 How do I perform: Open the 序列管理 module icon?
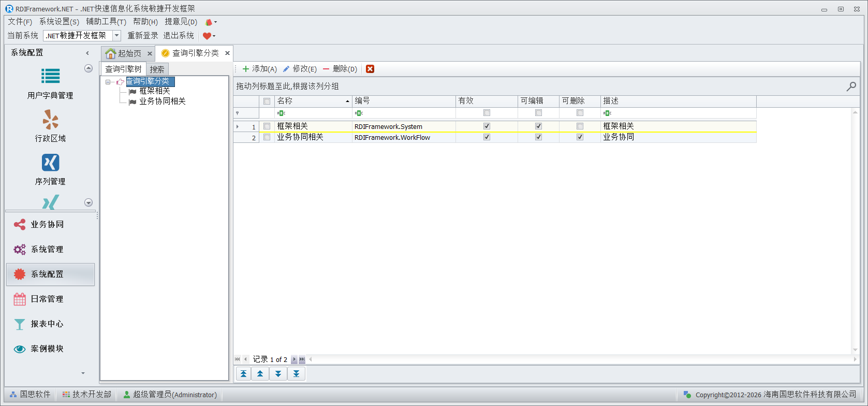(50, 163)
